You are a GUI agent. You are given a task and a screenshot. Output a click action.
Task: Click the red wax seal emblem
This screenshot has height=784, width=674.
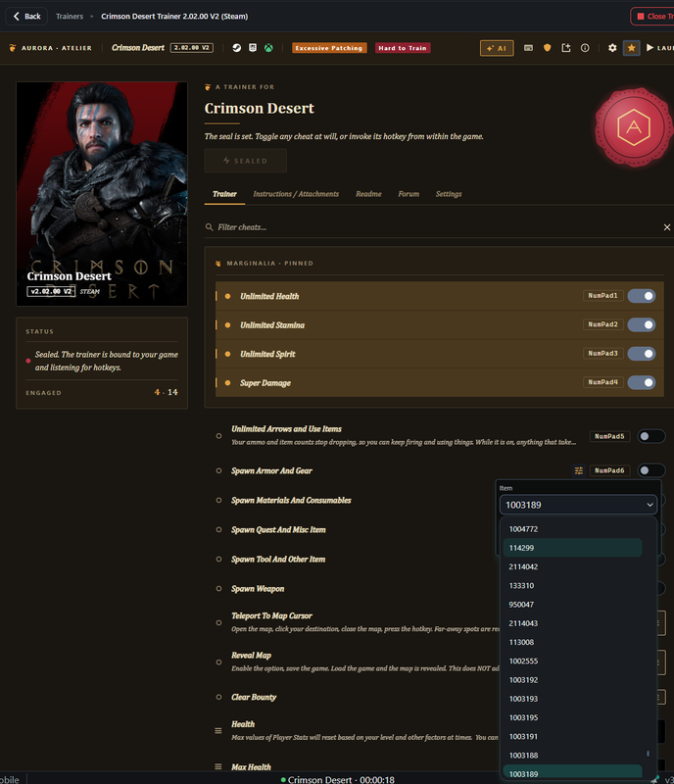pos(634,127)
